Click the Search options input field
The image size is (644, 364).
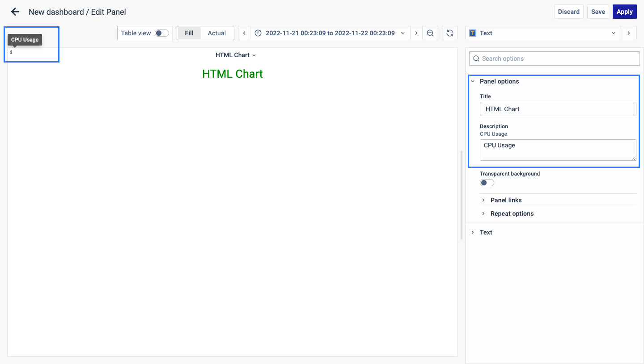click(x=555, y=59)
